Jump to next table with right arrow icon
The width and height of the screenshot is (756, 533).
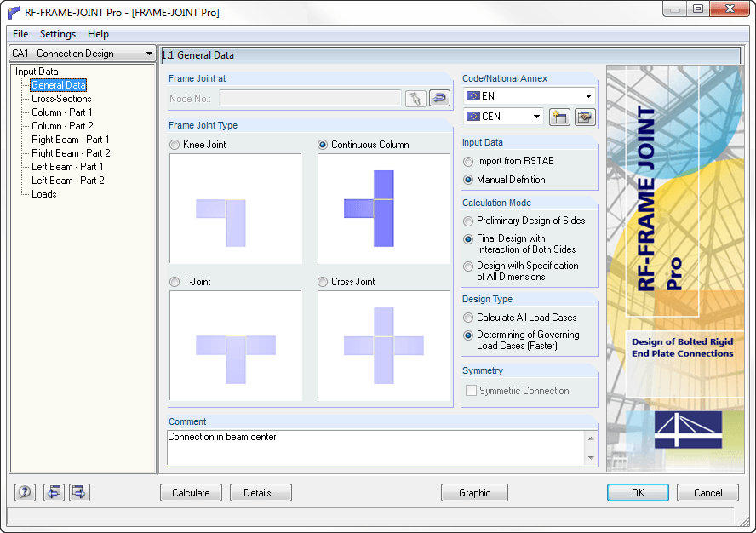[78, 492]
